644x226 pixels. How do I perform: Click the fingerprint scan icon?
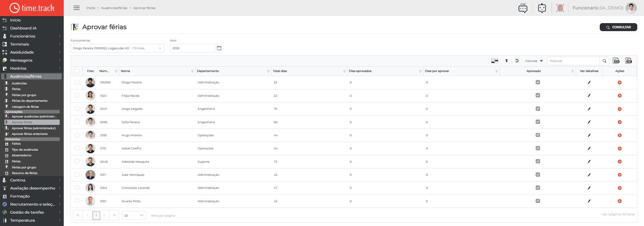560,8
